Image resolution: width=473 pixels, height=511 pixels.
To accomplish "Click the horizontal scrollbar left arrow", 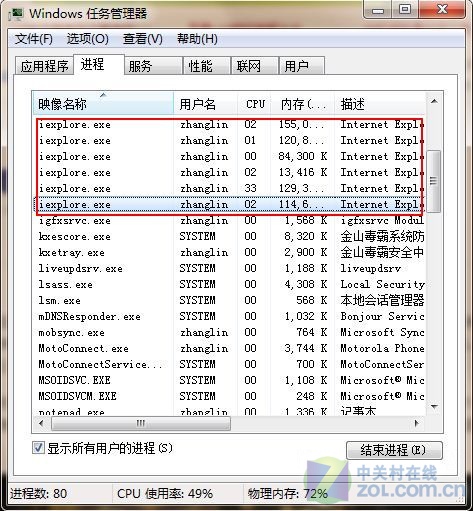I will pyautogui.click(x=41, y=424).
